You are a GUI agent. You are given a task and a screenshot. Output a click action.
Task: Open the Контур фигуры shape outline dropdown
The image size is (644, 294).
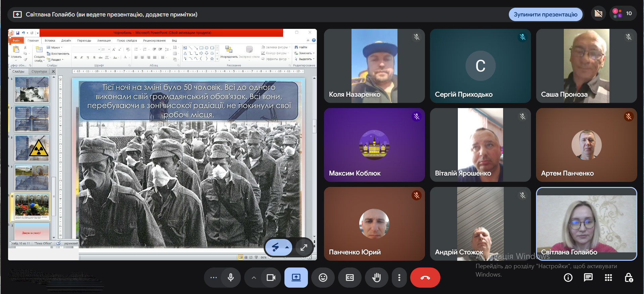coord(275,53)
